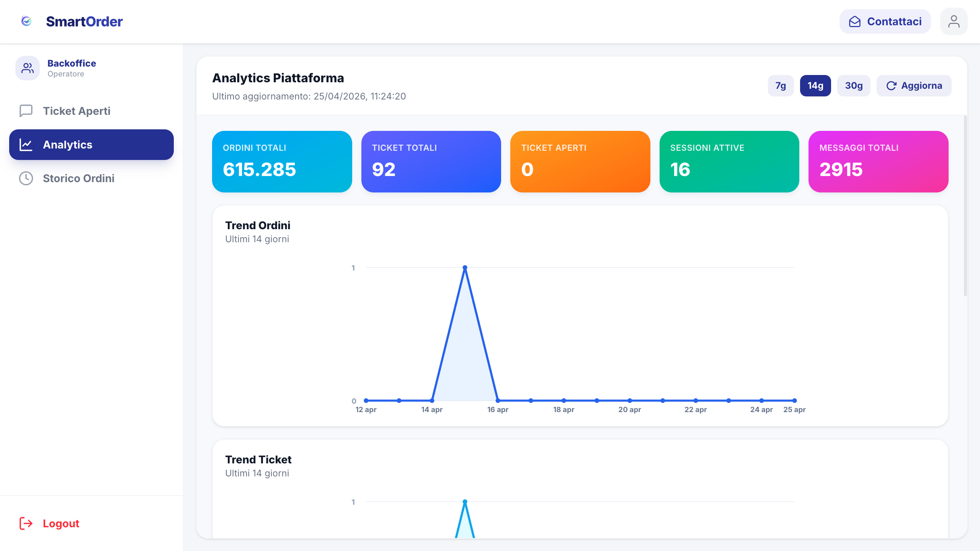This screenshot has height=551, width=980.
Task: Click the Ticket Aperti orange card
Action: point(580,161)
